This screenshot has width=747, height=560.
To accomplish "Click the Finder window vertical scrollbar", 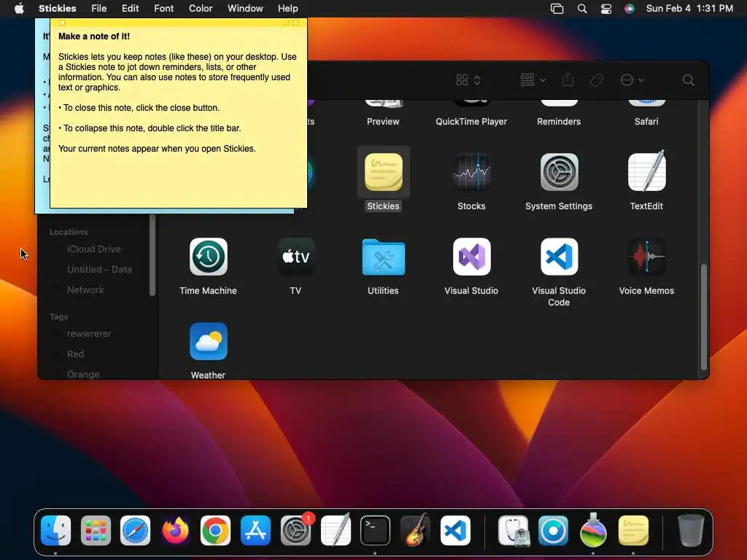I will (703, 316).
